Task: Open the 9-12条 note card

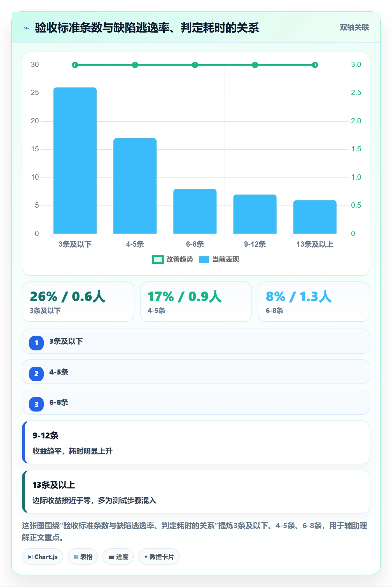Action: [196, 442]
